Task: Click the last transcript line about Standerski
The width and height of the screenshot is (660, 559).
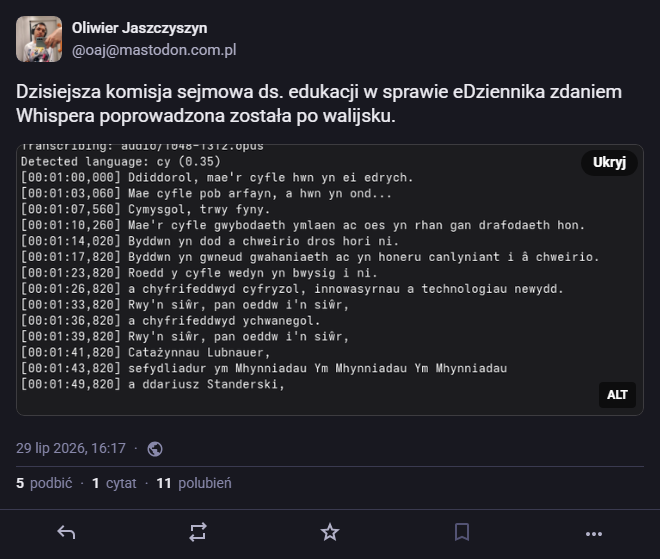Action: pos(153,384)
